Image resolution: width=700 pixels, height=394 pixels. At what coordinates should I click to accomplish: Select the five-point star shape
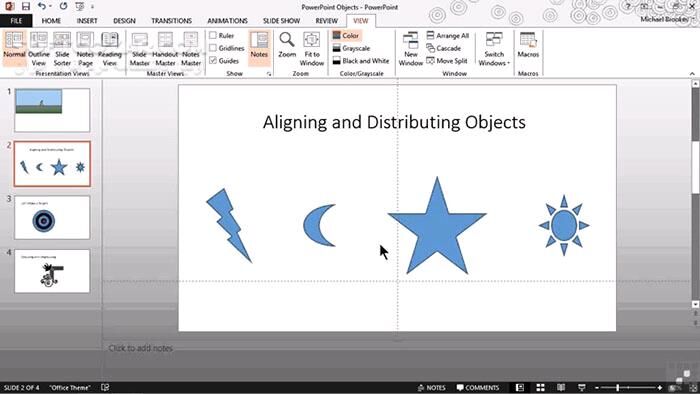(437, 225)
